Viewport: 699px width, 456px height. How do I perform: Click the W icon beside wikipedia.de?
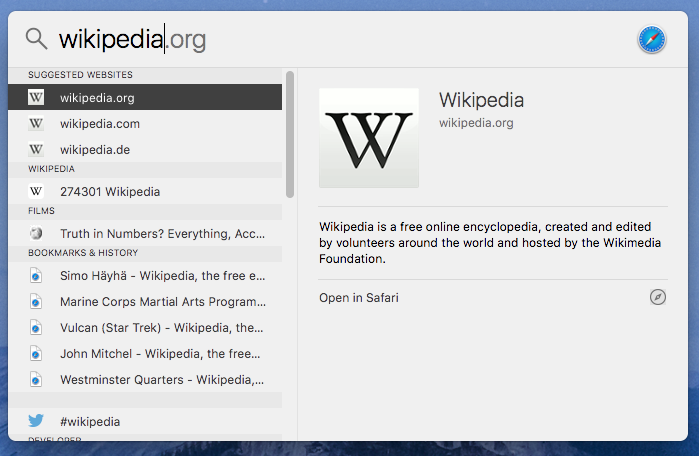click(x=36, y=149)
